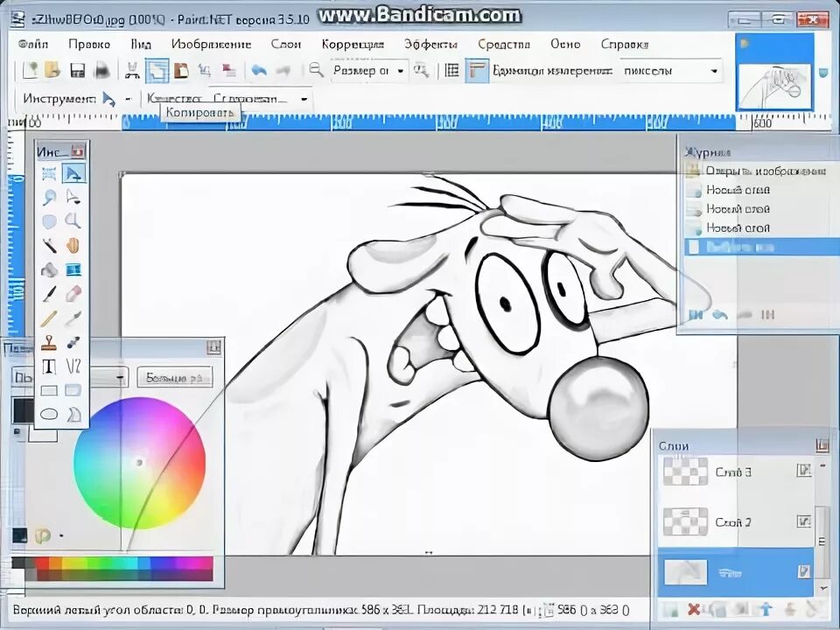Select the Clone Stamp tool
Image resolution: width=840 pixels, height=630 pixels.
pyautogui.click(x=49, y=342)
